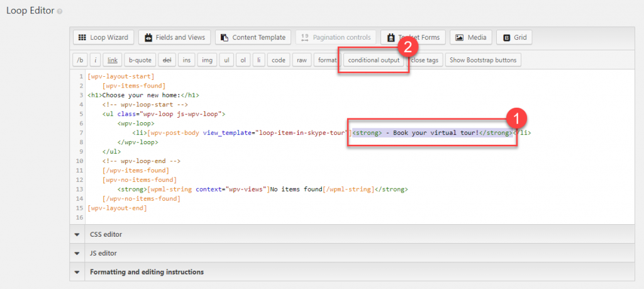Click the Fields and Views button
The image size is (644, 289).
[175, 37]
